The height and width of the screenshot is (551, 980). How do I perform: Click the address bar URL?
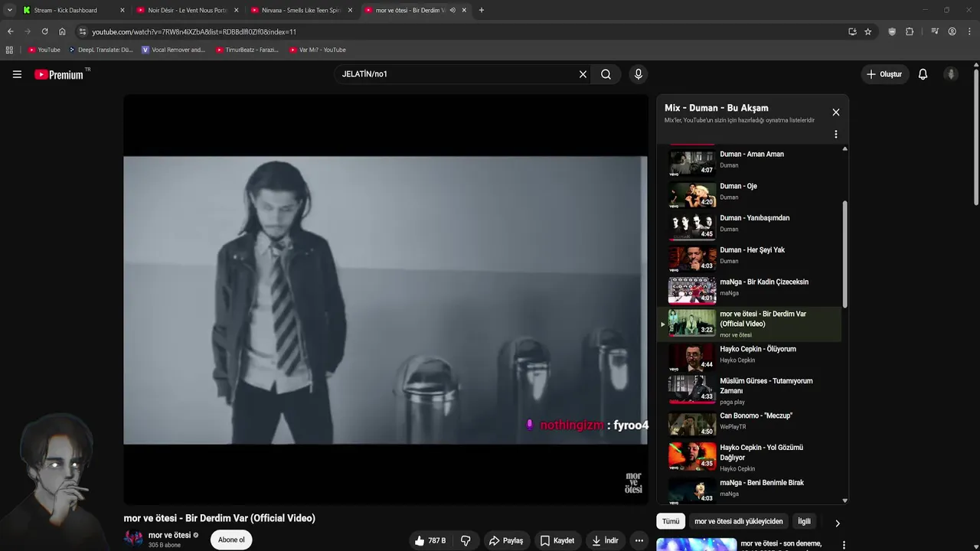click(x=194, y=31)
